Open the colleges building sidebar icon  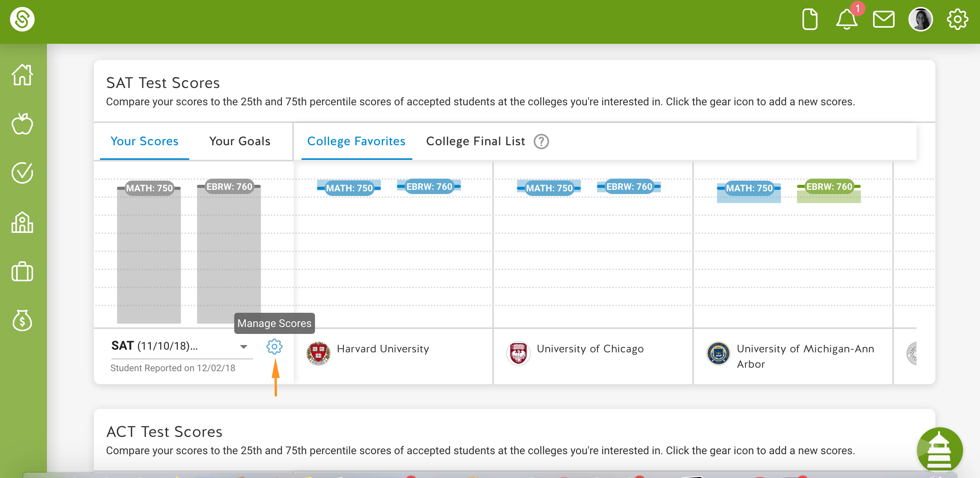(22, 222)
